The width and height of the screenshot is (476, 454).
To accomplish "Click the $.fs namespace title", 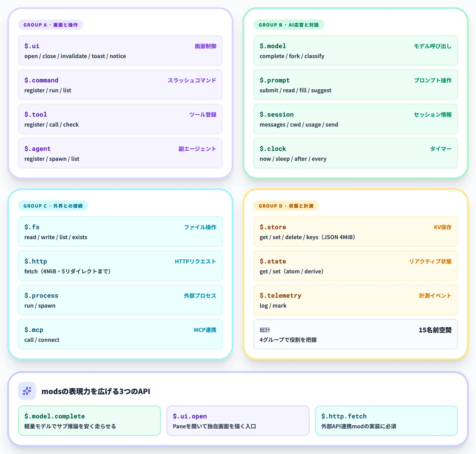I will pos(32,227).
